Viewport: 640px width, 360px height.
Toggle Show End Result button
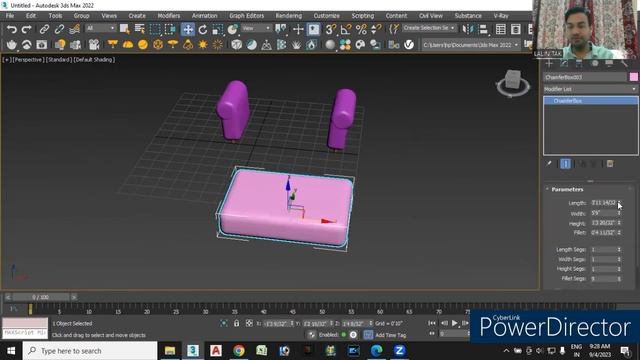565,164
